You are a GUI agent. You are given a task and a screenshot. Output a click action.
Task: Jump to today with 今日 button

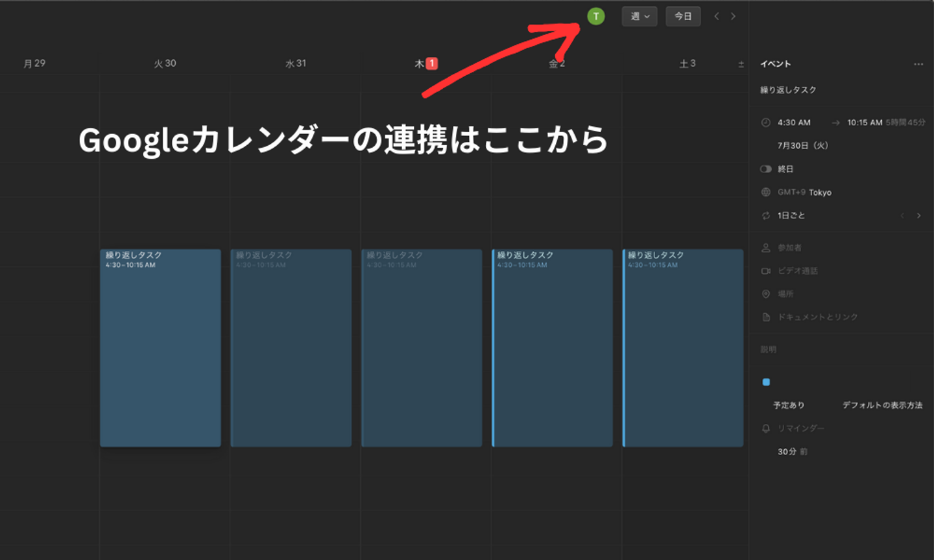683,16
